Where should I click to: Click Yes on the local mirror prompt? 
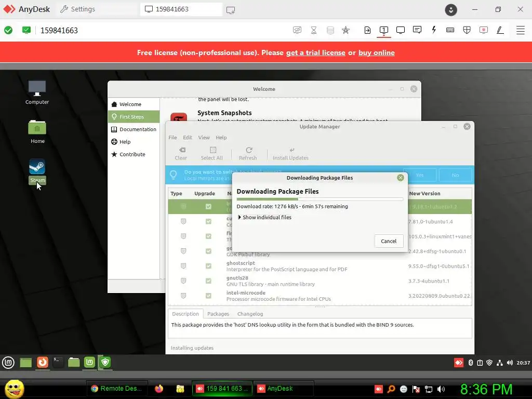tap(420, 175)
